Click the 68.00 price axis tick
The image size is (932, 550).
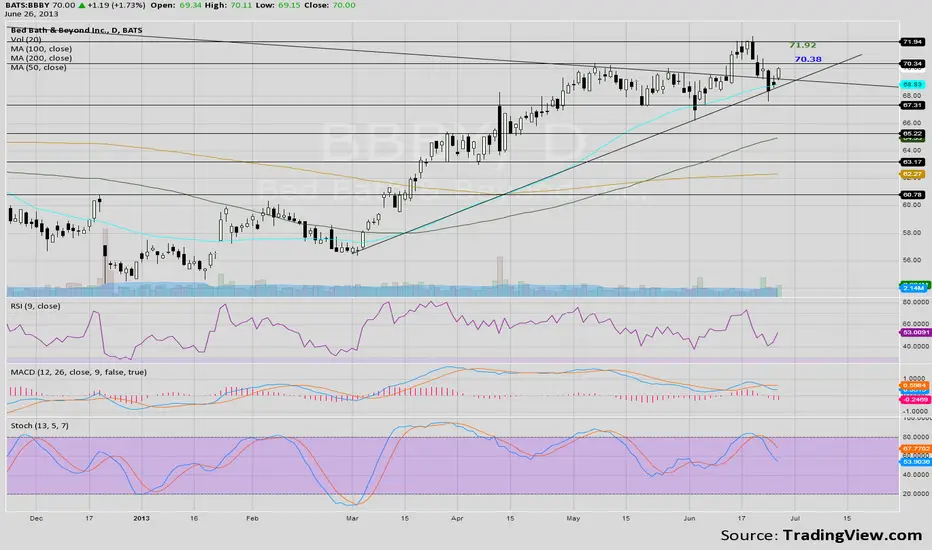pos(912,95)
